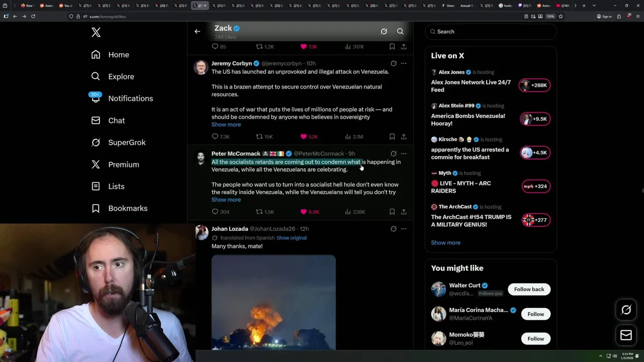Bookmark the top post with 317K views
The image size is (644, 362).
point(392,47)
